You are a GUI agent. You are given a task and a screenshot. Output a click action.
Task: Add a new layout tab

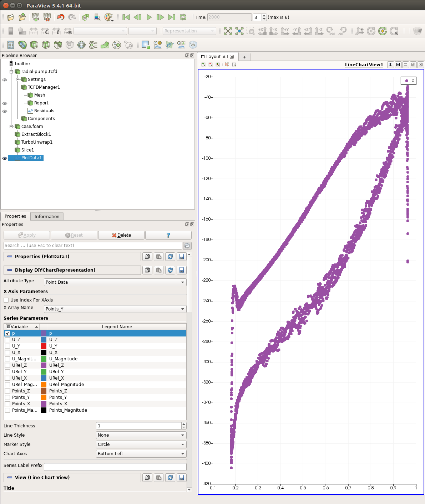[x=244, y=57]
